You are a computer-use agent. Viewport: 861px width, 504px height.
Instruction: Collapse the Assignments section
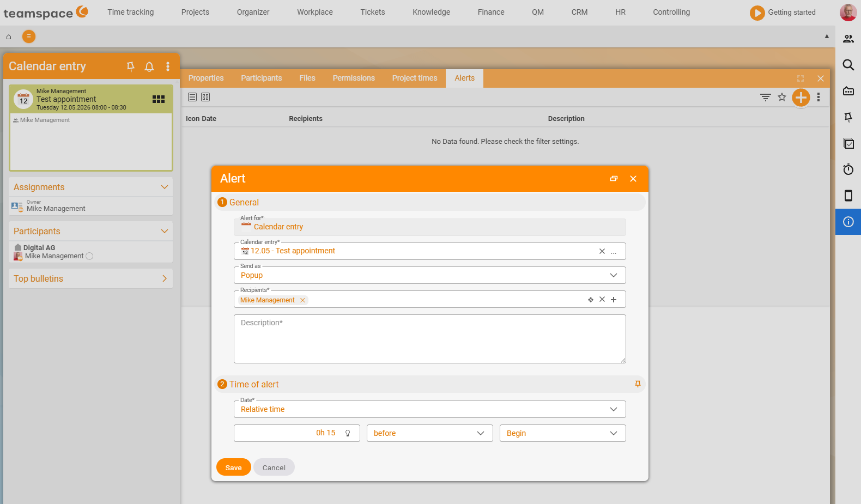(165, 187)
